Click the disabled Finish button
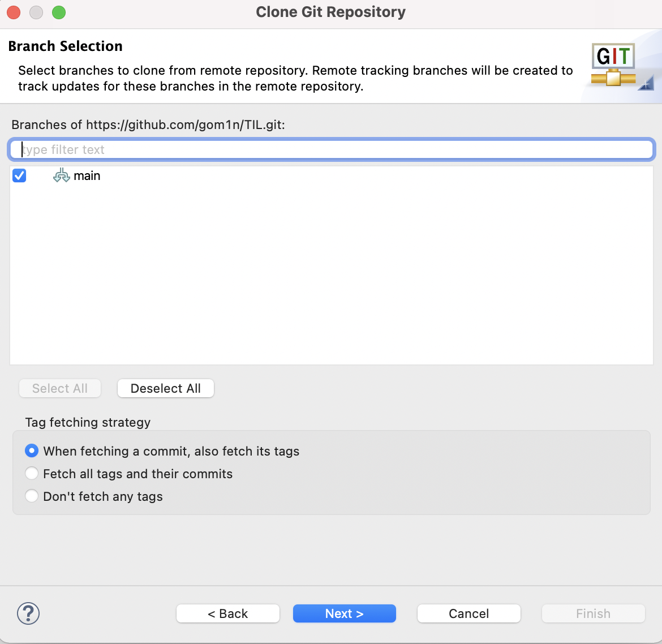The height and width of the screenshot is (644, 662). tap(593, 613)
